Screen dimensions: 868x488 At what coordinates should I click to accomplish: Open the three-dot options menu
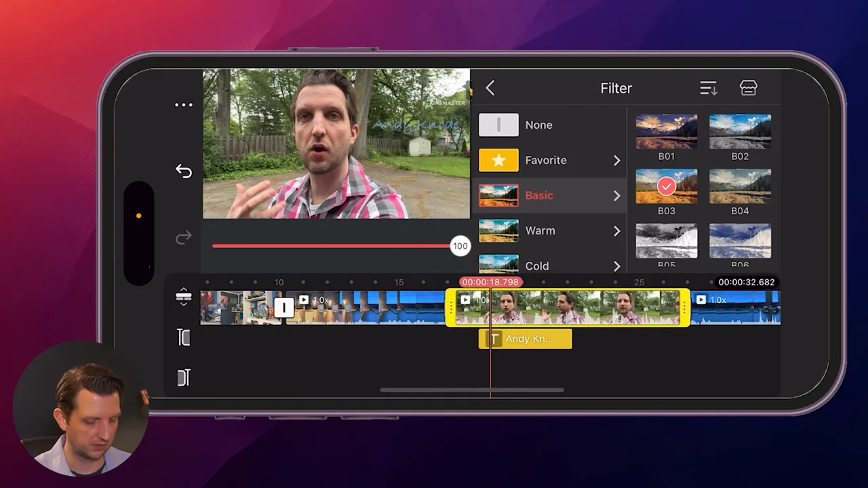(x=184, y=104)
